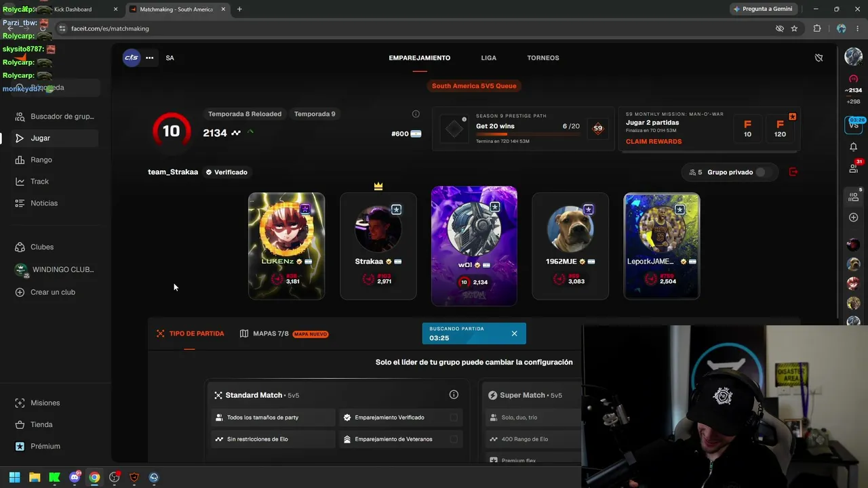This screenshot has height=488, width=868.
Task: Open the Windows Start menu
Action: click(x=14, y=477)
